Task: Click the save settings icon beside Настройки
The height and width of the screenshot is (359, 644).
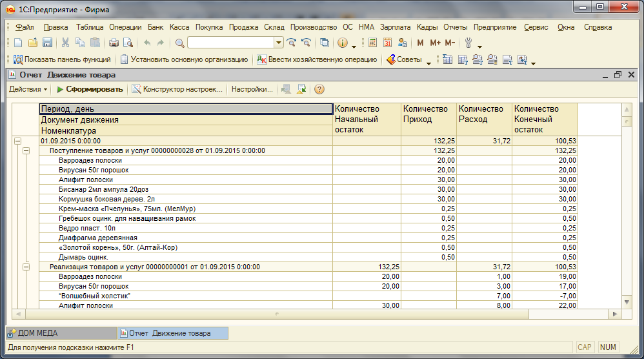Action: pyautogui.click(x=286, y=89)
